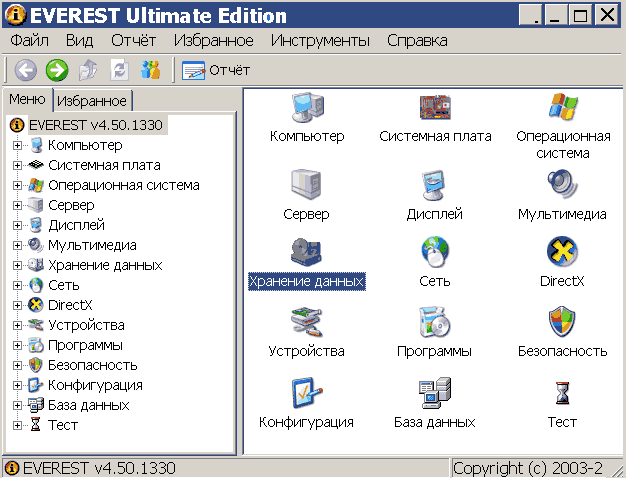Select Системная плата in the tree
Screen dimensions: 626x478
click(104, 165)
